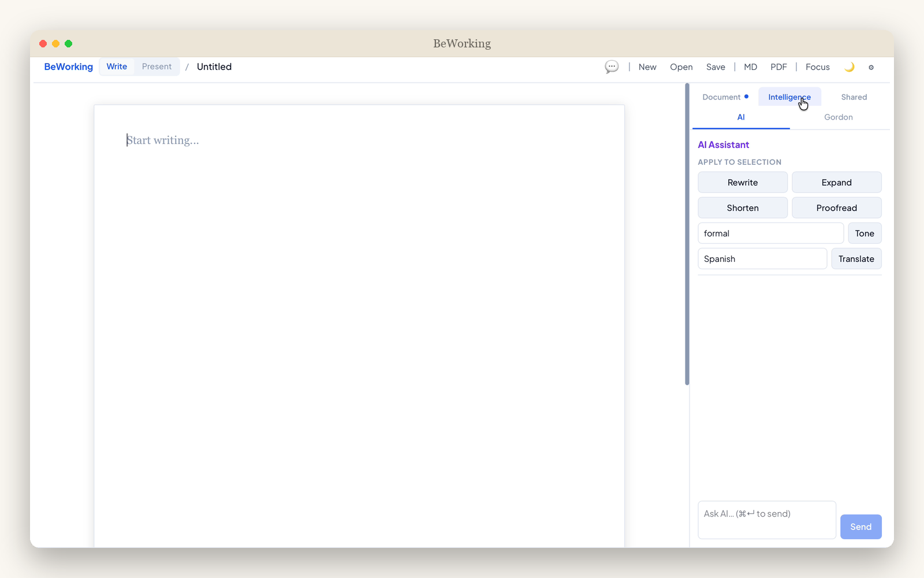Click the BeWorking logo link

[68, 66]
